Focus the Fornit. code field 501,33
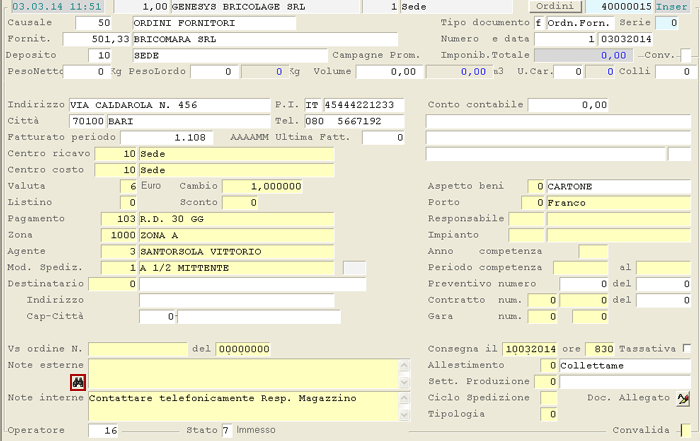The height and width of the screenshot is (441, 700). click(x=96, y=39)
